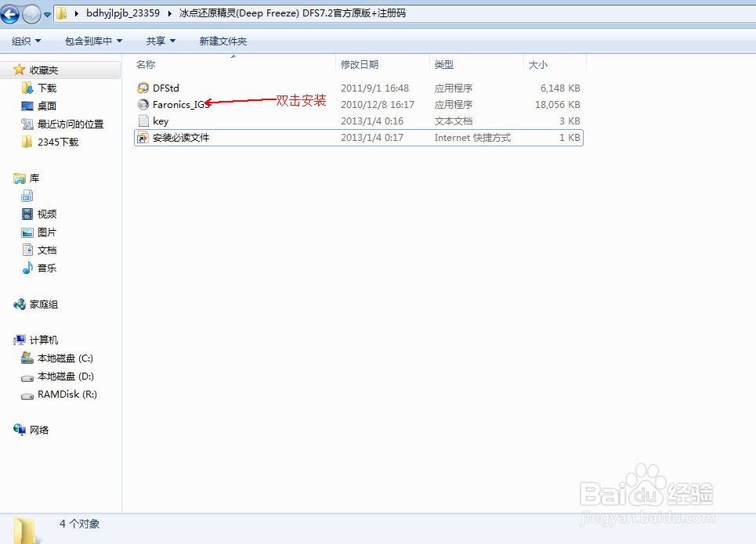Expand the address bar arrow before bdhyjlpjb_23359
Viewport: 756px width, 544px height.
point(76,13)
